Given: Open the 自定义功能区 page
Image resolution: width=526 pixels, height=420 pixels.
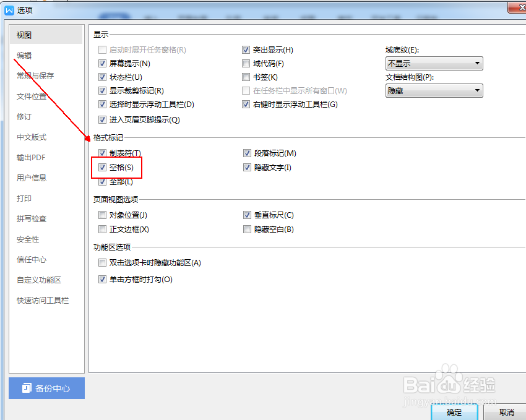Looking at the screenshot, I should point(39,280).
